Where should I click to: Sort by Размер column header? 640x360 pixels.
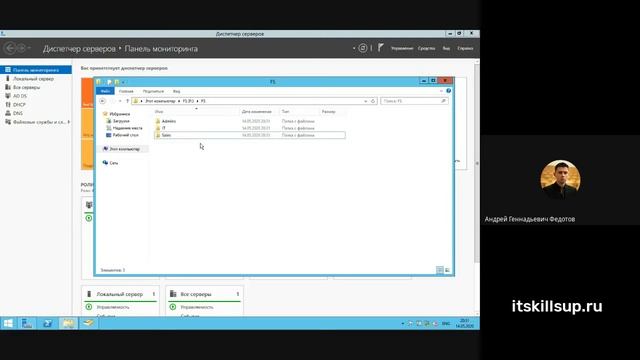[329, 111]
